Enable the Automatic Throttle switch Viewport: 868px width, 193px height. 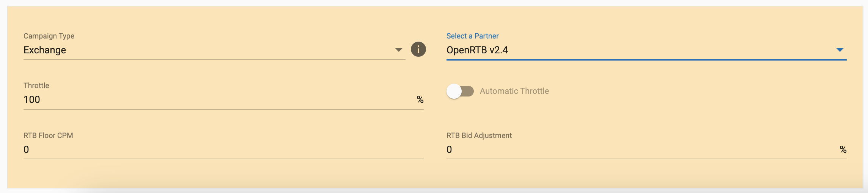coord(460,91)
